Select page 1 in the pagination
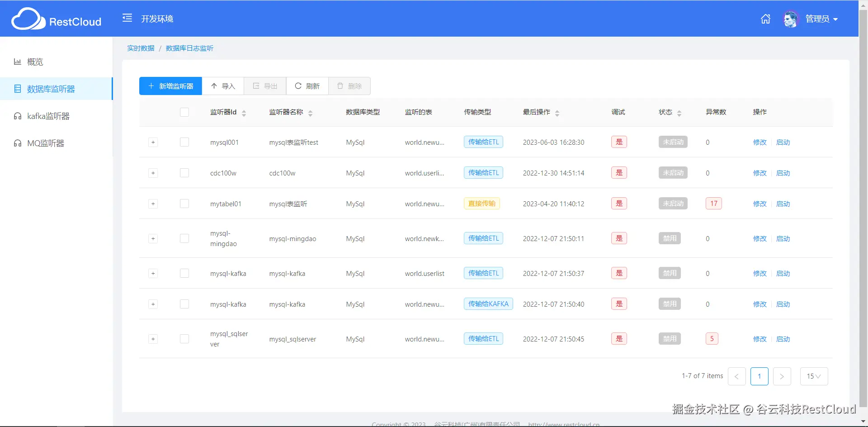This screenshot has width=868, height=427. pyautogui.click(x=759, y=376)
